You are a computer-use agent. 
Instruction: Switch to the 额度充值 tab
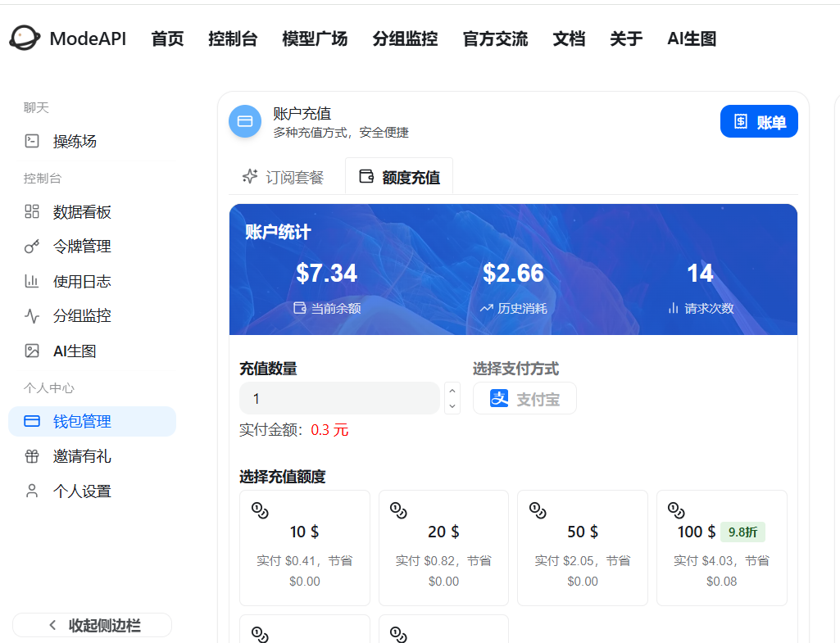pyautogui.click(x=399, y=177)
